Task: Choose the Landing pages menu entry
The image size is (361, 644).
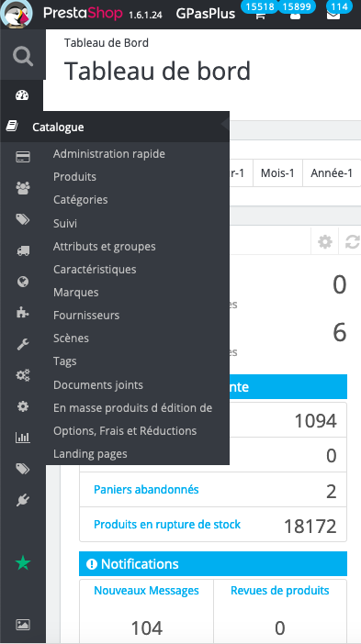Action: point(90,454)
